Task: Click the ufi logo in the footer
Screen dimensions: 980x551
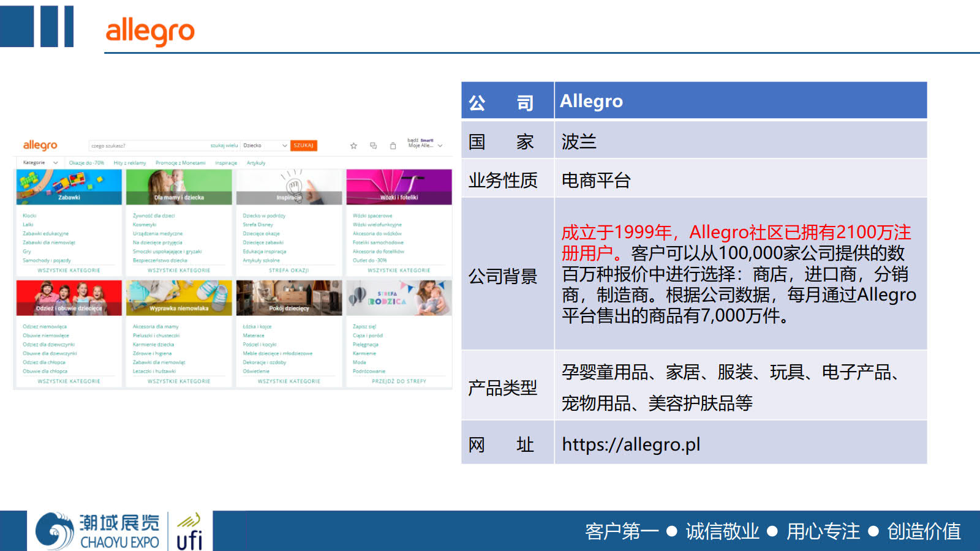Action: 189,532
